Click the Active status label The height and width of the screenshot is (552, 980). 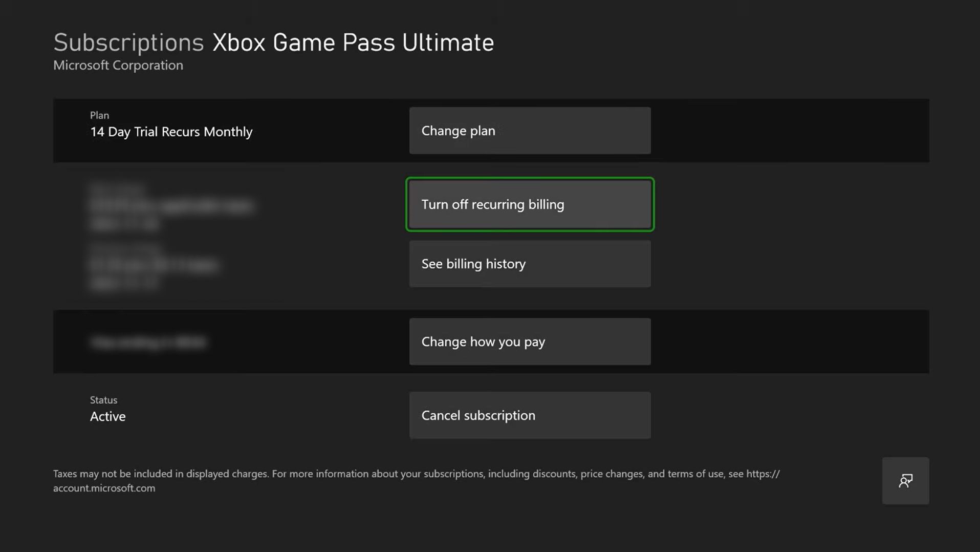coord(107,416)
